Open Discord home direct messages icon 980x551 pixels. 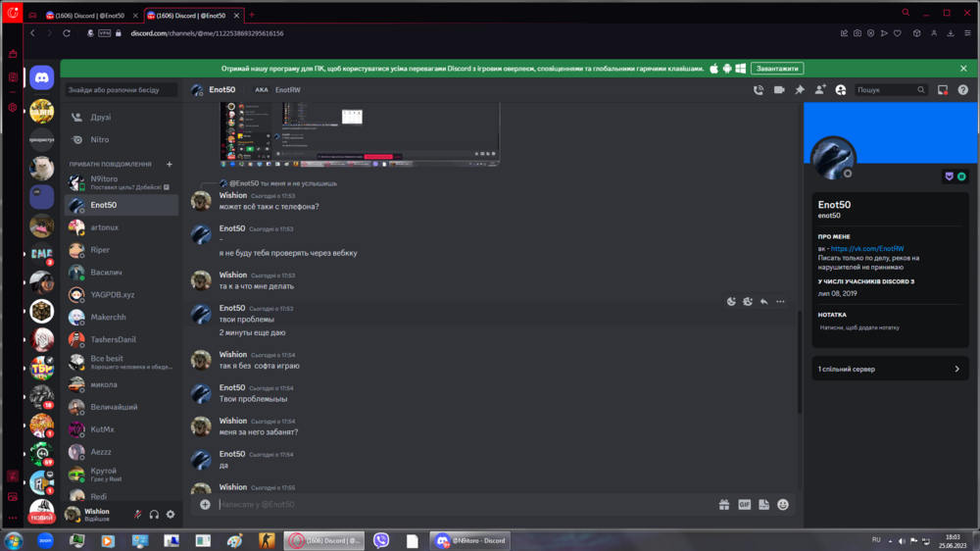point(42,77)
